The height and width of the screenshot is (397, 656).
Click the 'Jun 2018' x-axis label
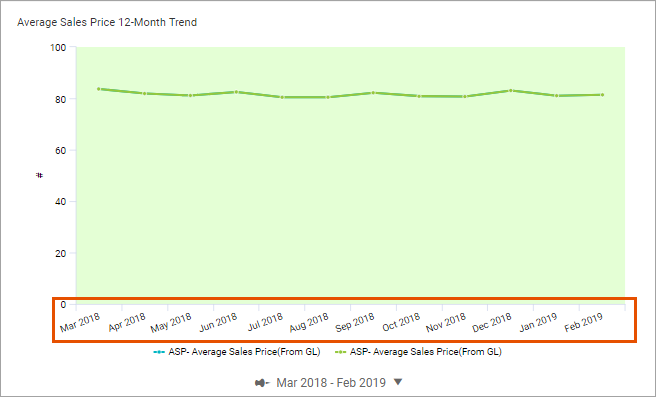(x=218, y=323)
